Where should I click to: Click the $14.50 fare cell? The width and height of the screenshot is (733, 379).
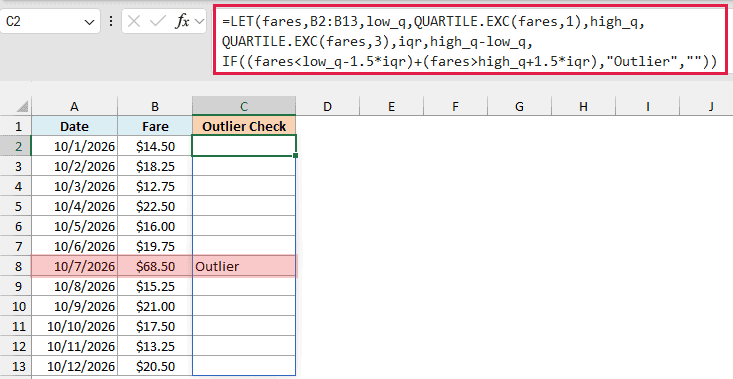coord(155,146)
